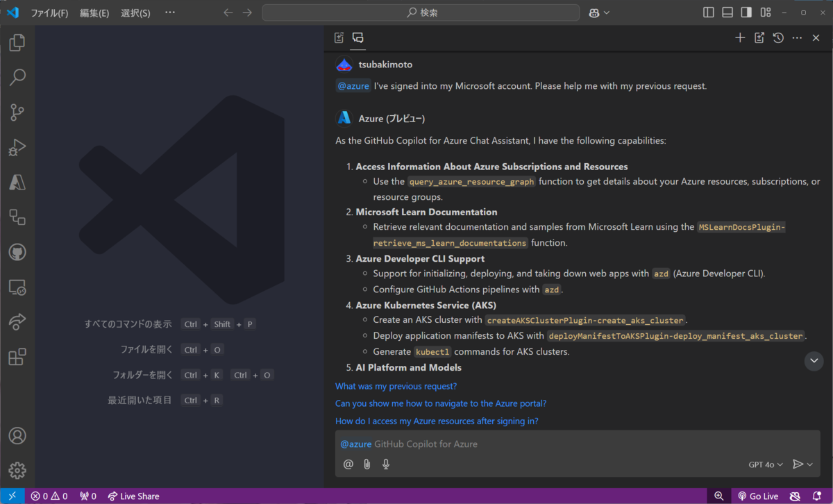Open the GPT-4o model picker

pyautogui.click(x=765, y=464)
